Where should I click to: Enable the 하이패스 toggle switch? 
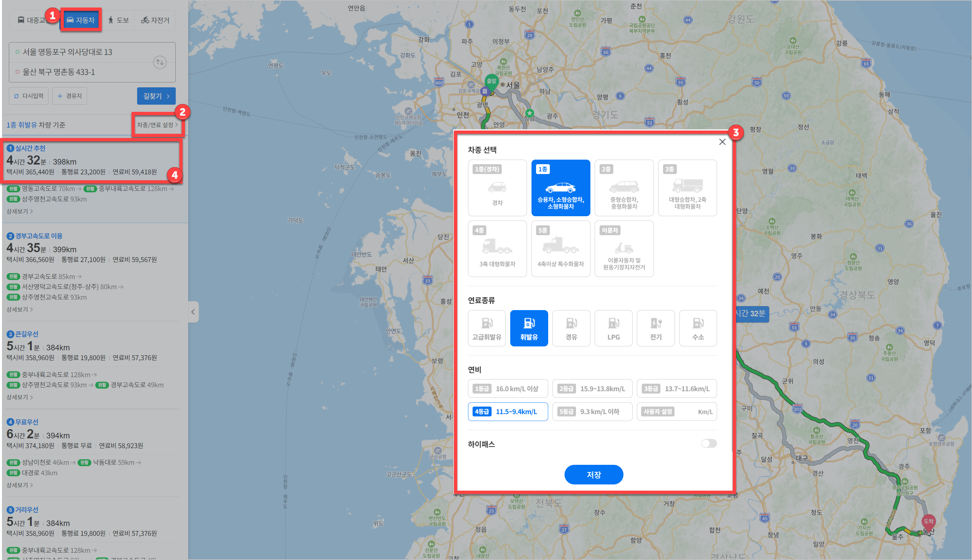(709, 444)
